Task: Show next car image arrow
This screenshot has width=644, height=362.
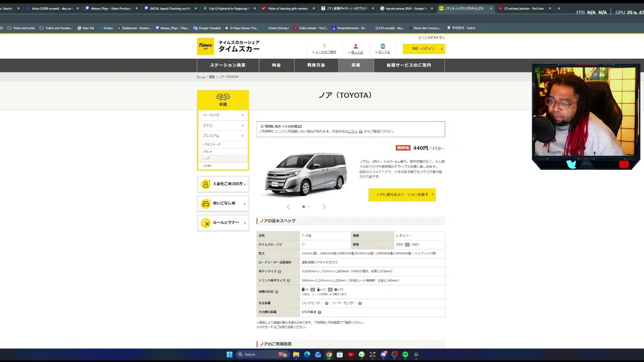Action: point(324,207)
